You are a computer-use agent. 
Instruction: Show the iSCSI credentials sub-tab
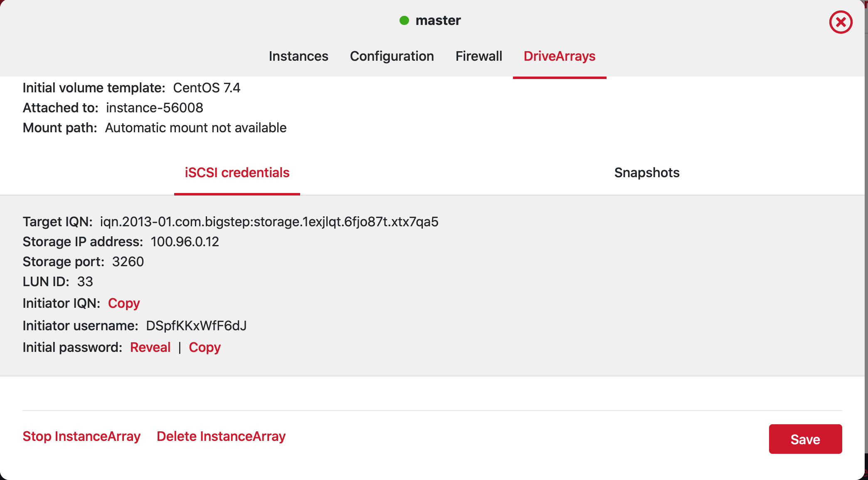(237, 173)
